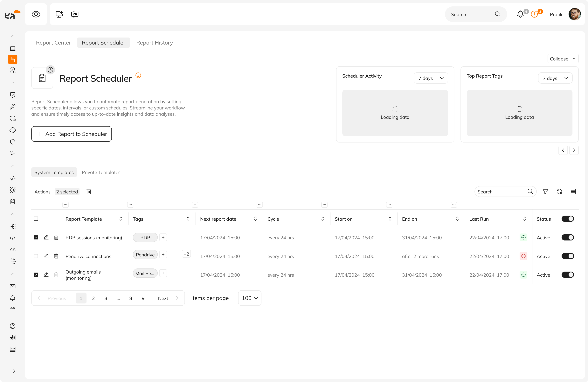
Task: Click the notifications bell icon
Action: pyautogui.click(x=520, y=14)
